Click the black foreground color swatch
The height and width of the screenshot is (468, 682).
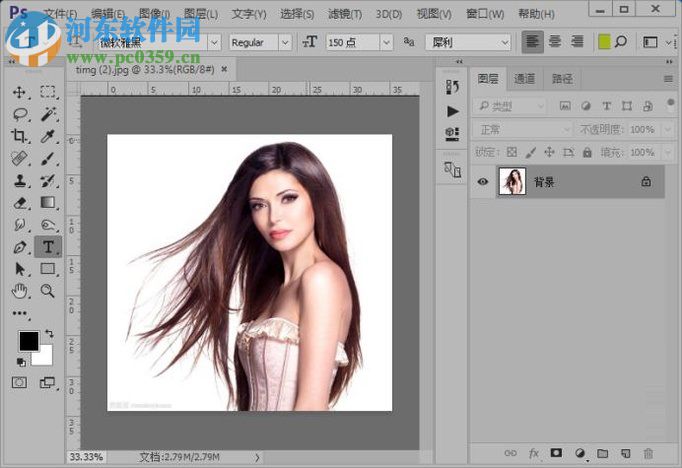point(28,342)
